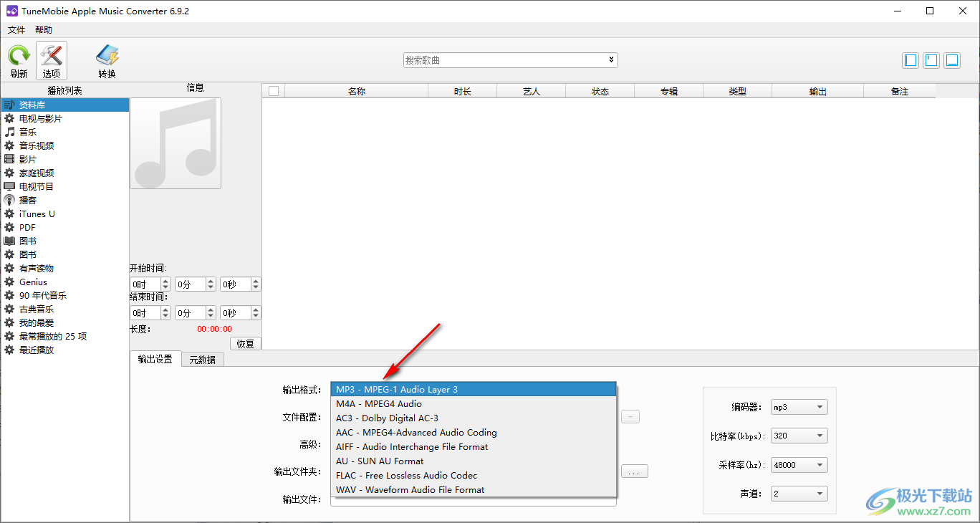The width and height of the screenshot is (980, 523).
Task: Click the output folder browse (...) button
Action: pyautogui.click(x=635, y=471)
